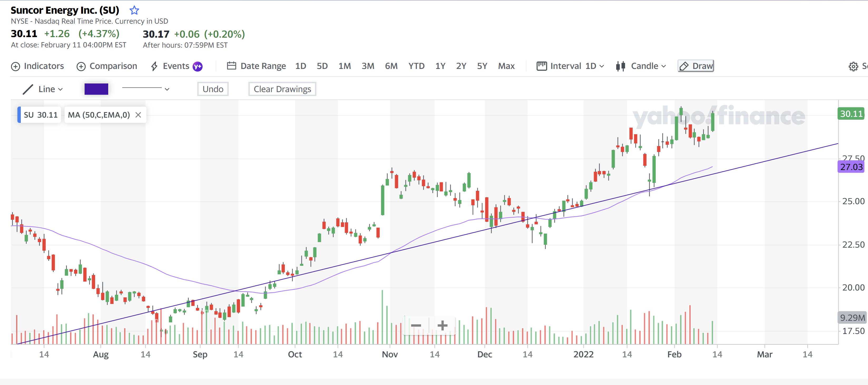Select the YTD range

[x=416, y=66]
